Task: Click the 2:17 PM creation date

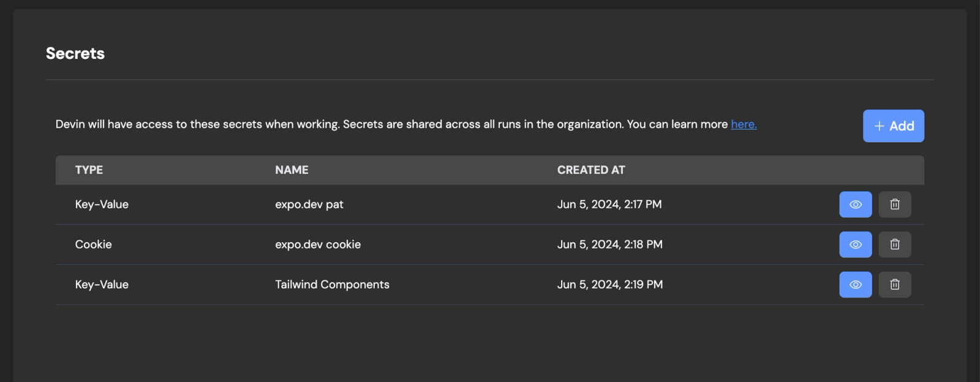Action: [609, 204]
